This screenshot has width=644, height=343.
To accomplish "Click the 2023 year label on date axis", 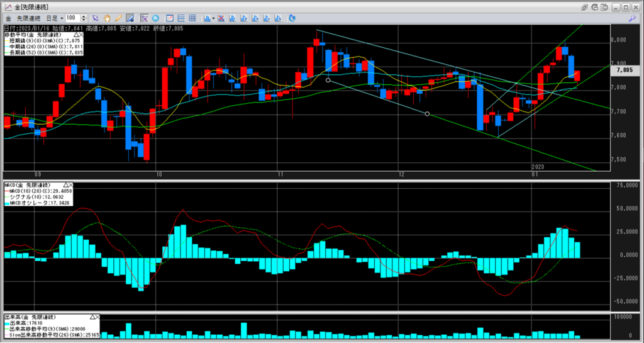I will coord(538,167).
